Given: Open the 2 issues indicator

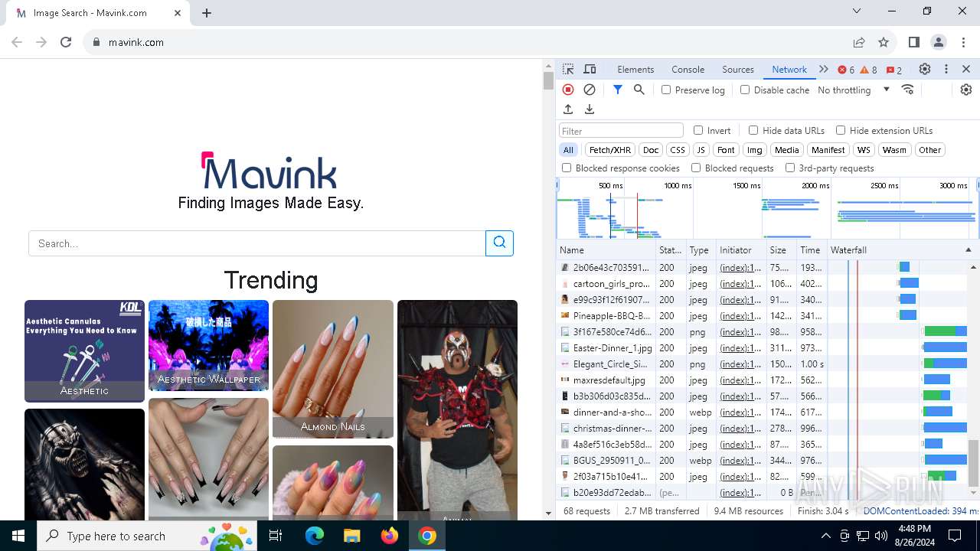Looking at the screenshot, I should click(x=894, y=70).
